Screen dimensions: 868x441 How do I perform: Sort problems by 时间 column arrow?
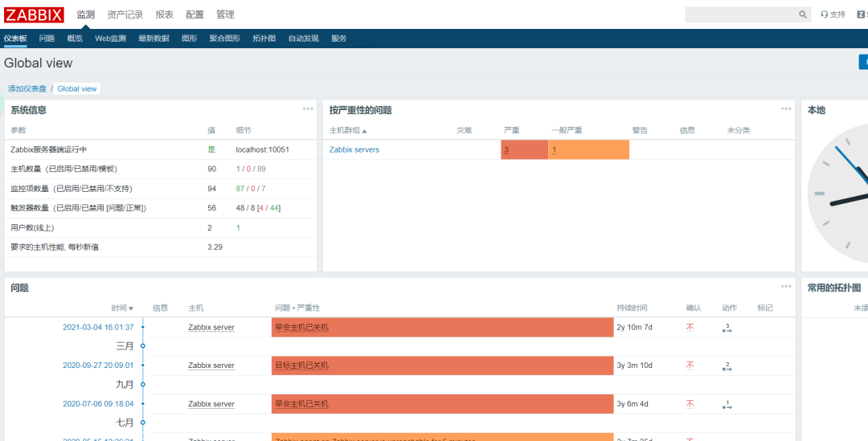[131, 308]
